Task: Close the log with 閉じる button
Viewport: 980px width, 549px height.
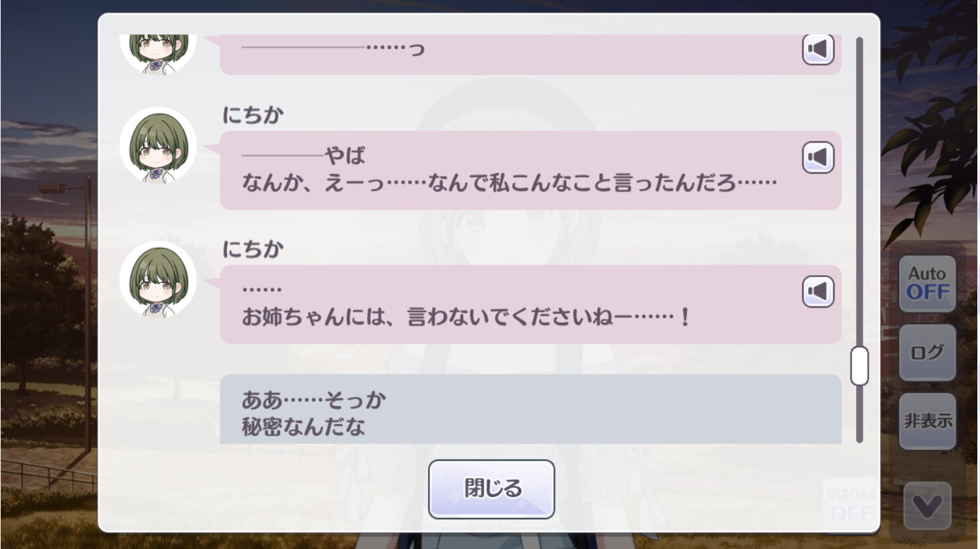Action: click(x=492, y=489)
